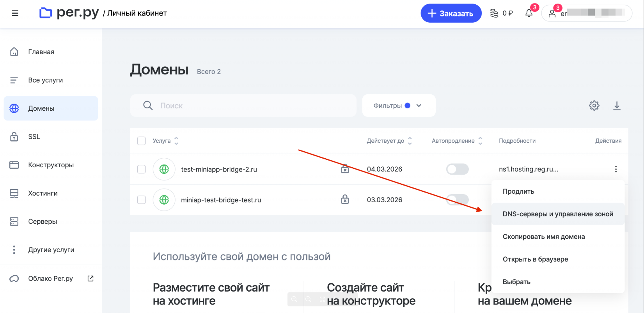644x313 pixels.
Task: Click the balance coins icon
Action: [x=494, y=13]
